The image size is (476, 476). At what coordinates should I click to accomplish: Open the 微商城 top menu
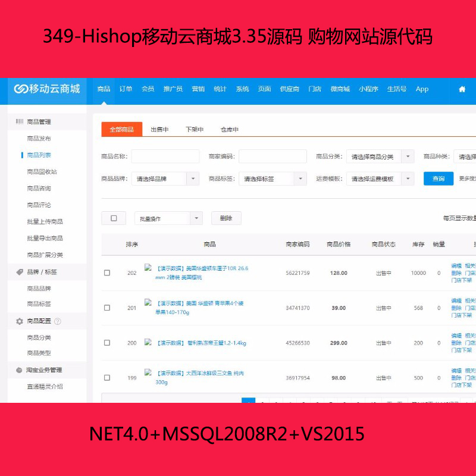pos(340,89)
